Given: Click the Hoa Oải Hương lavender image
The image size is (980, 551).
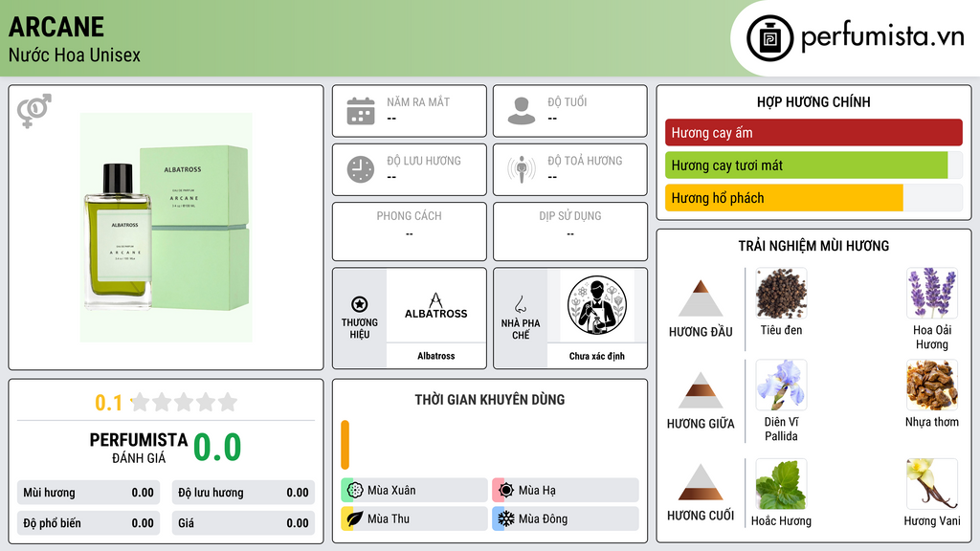Looking at the screenshot, I should 932,293.
